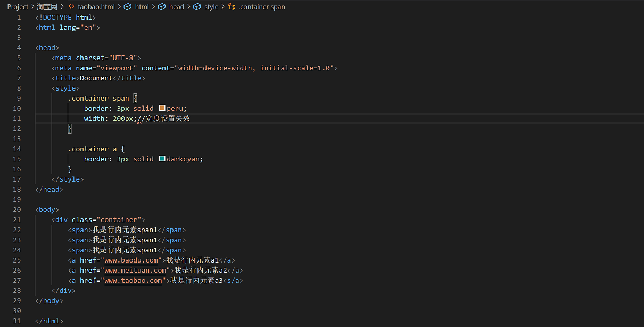Expand the taobao.html breadcrumb dropdown

[96, 7]
